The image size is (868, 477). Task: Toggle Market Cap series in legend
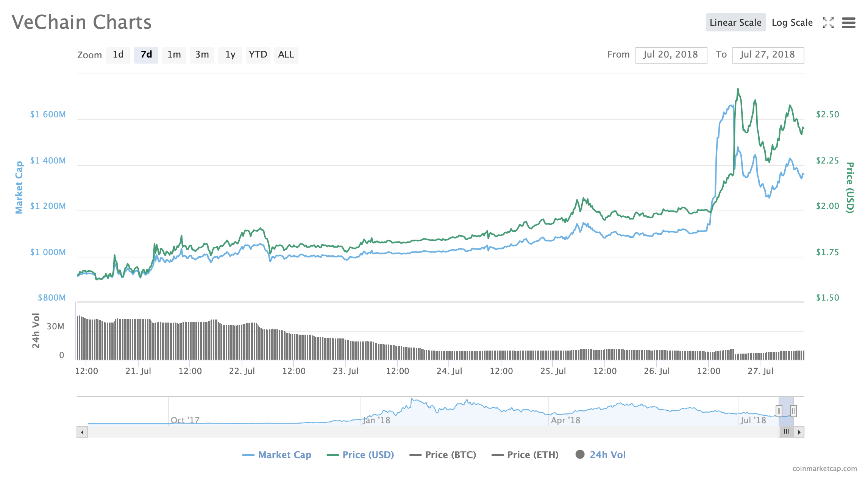(277, 455)
